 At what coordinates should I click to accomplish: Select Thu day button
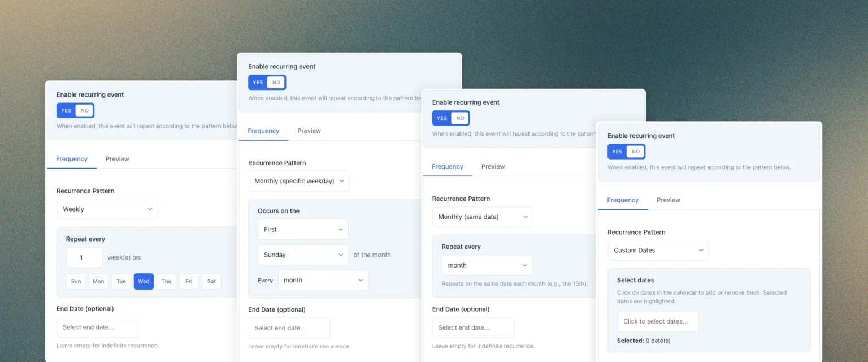tap(166, 282)
